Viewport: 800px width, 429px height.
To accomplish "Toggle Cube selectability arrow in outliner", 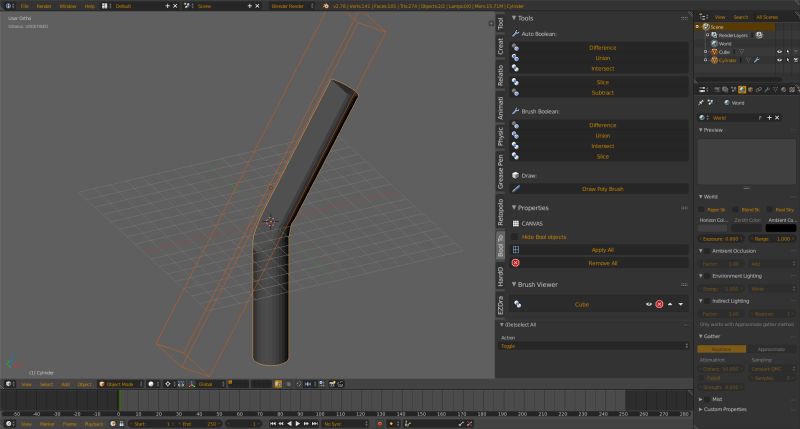I will [788, 52].
